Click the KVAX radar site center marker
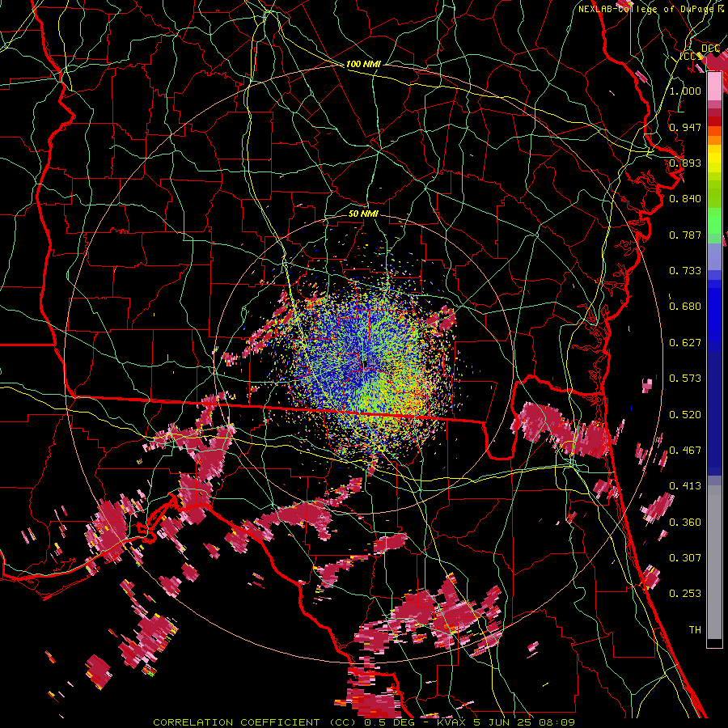This screenshot has width=728, height=728. pyautogui.click(x=366, y=362)
